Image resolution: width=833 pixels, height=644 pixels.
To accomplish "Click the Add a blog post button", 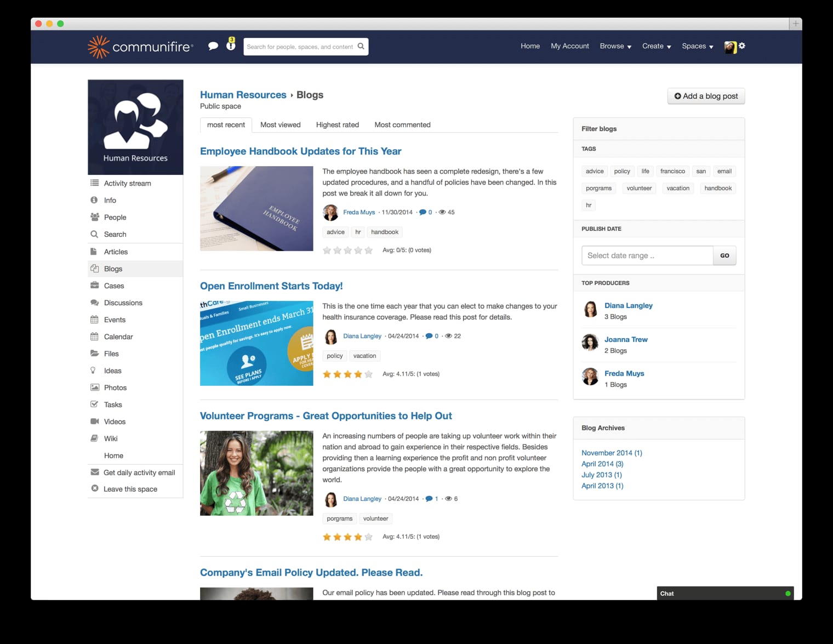I will [706, 95].
